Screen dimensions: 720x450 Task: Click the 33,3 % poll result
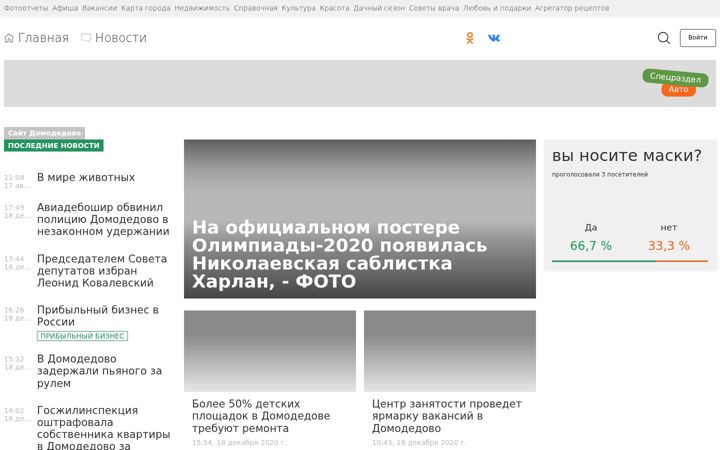tap(669, 246)
